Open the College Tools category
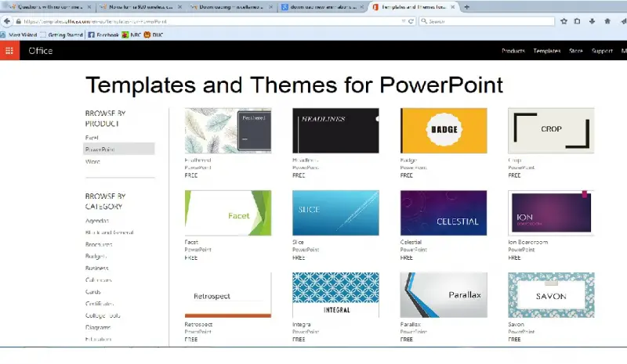Image resolution: width=627 pixels, height=364 pixels. [103, 315]
